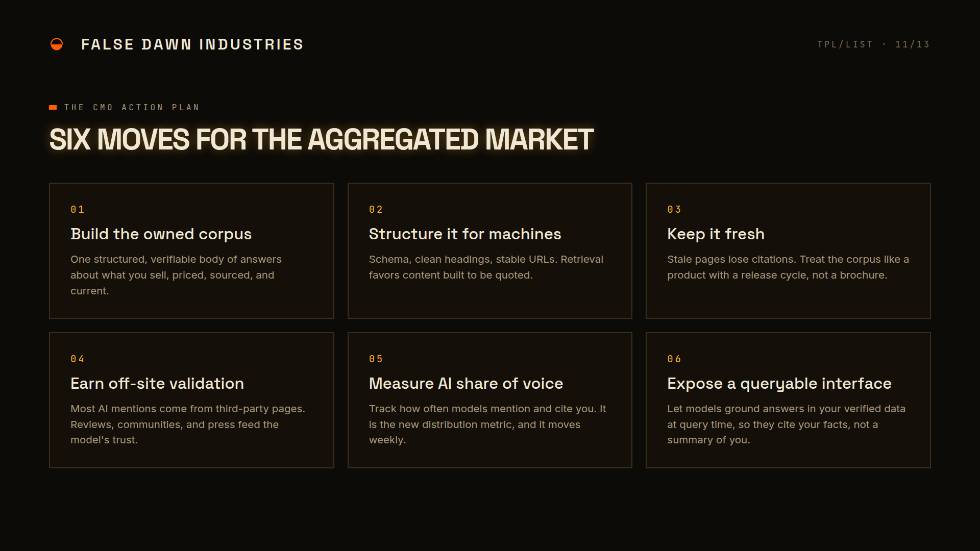Select the 06 number label
The width and height of the screenshot is (980, 551).
tap(674, 359)
